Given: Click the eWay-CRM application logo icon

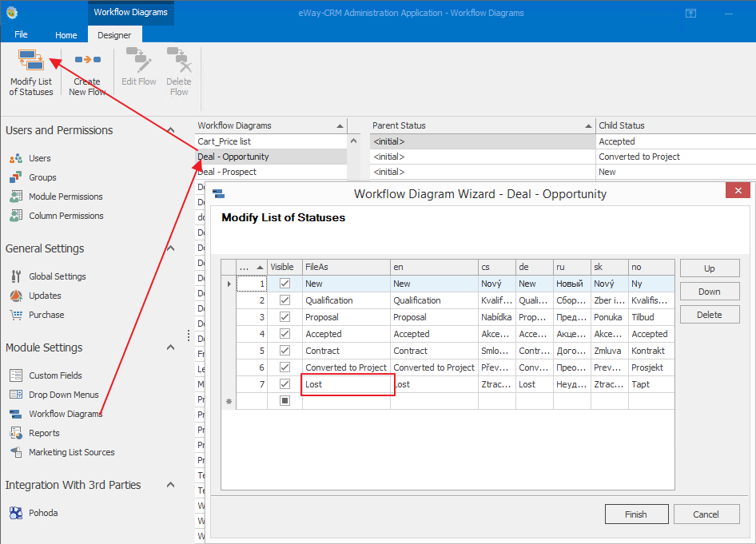Looking at the screenshot, I should pyautogui.click(x=12, y=13).
